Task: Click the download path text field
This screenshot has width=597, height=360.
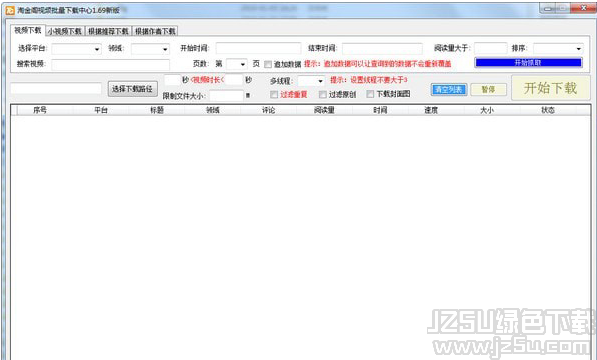Action: (56, 89)
